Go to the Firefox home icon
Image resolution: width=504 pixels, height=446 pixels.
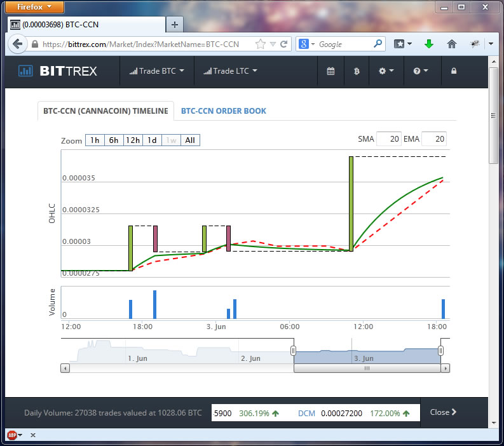click(x=452, y=44)
